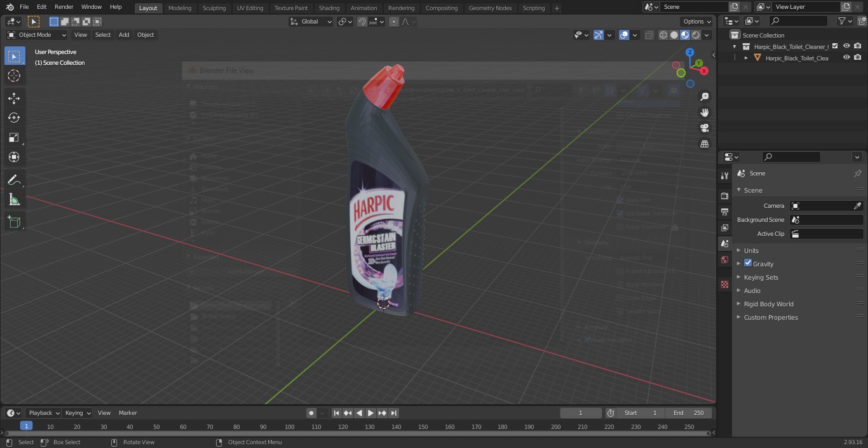This screenshot has height=448, width=868.
Task: Open the outliner filter funnel
Action: (x=845, y=21)
